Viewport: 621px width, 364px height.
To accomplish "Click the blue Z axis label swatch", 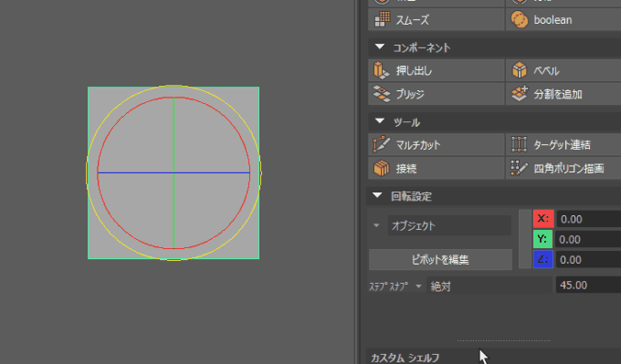I will click(x=543, y=260).
